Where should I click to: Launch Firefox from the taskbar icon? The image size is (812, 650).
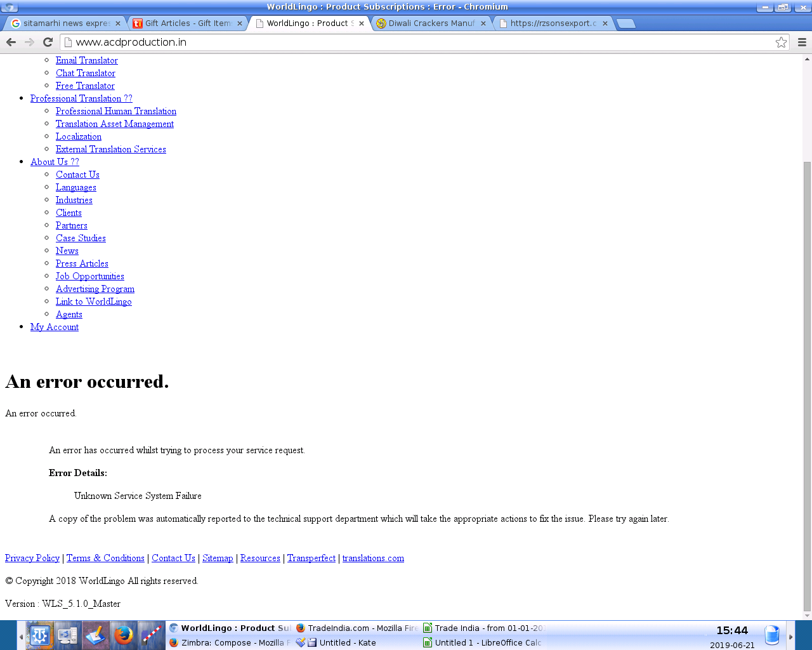tap(123, 635)
